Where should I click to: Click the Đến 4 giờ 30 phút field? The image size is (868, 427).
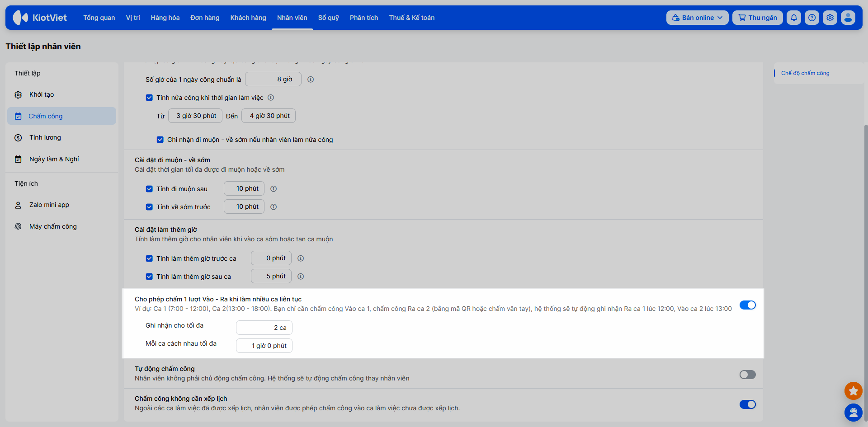pyautogui.click(x=269, y=116)
